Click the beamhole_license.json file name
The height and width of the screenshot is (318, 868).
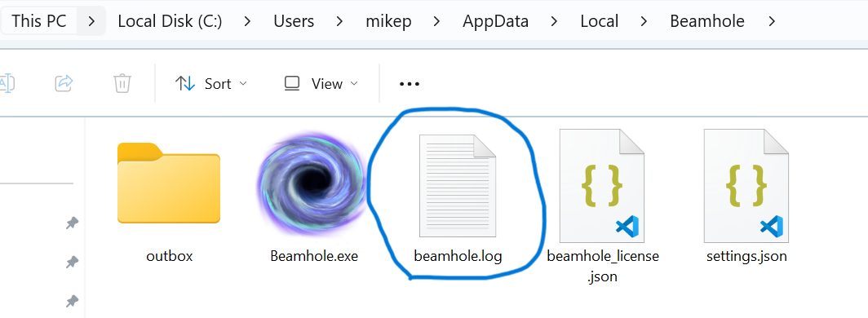(603, 266)
